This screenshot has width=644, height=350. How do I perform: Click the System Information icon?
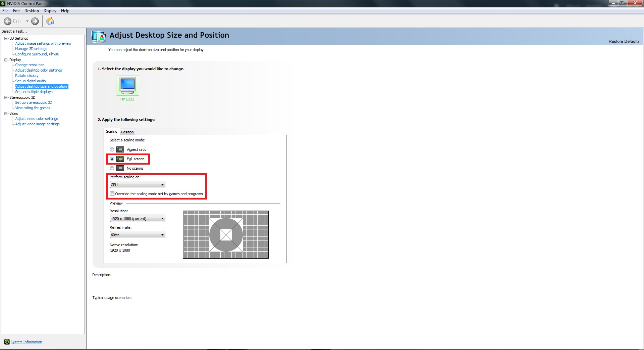(7, 342)
